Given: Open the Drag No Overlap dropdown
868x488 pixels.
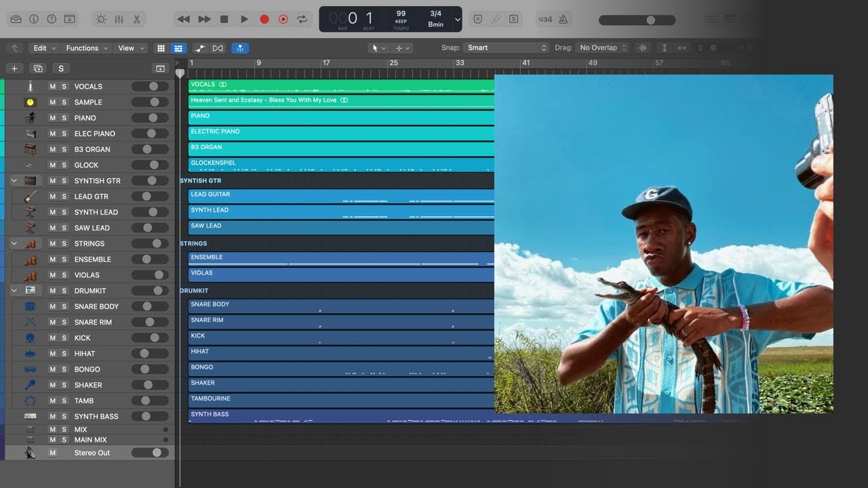Looking at the screenshot, I should coord(602,47).
